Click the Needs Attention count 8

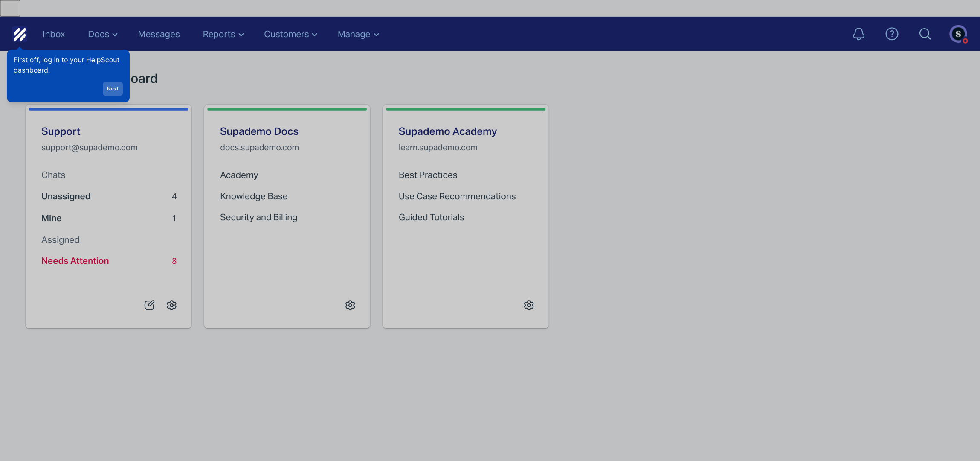click(x=174, y=261)
